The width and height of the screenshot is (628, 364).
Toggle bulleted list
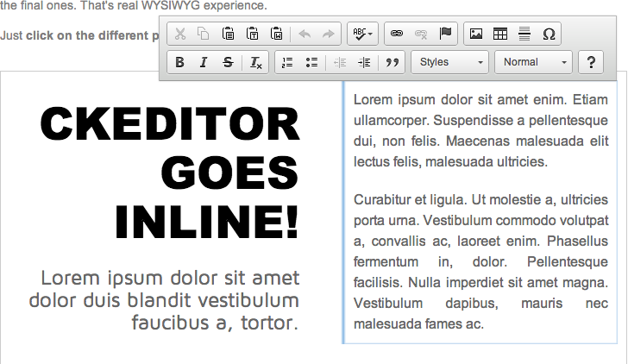pos(311,62)
